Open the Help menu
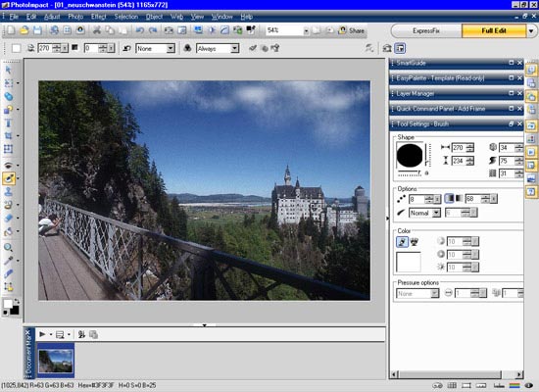539x392 pixels. (246, 17)
